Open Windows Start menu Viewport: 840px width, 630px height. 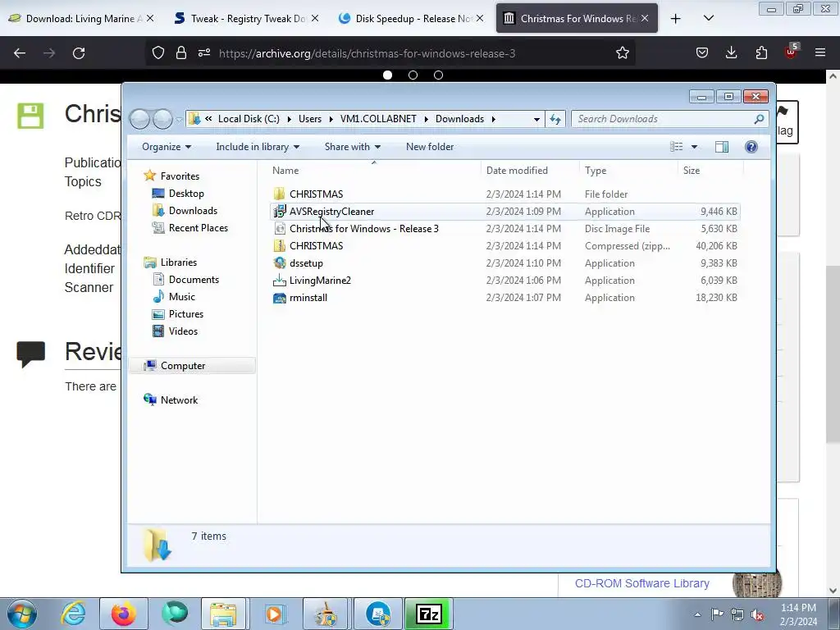click(22, 614)
